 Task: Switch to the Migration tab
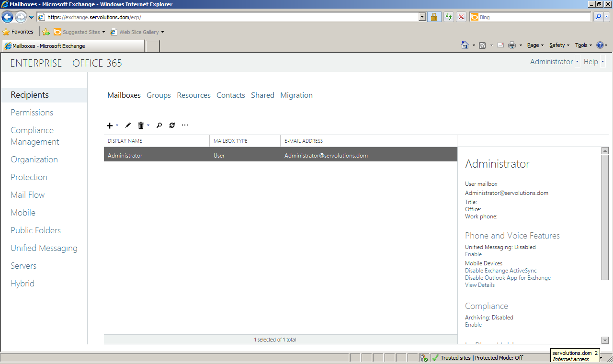(296, 95)
